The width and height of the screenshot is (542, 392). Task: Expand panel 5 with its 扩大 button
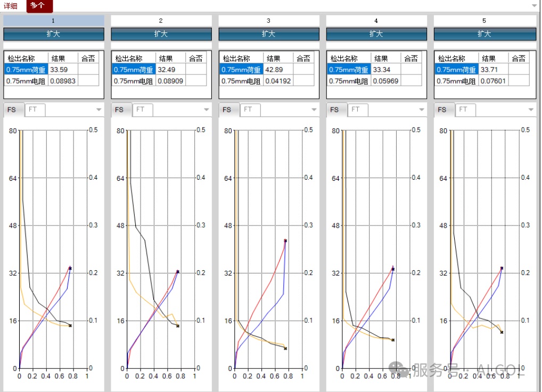pyautogui.click(x=484, y=34)
